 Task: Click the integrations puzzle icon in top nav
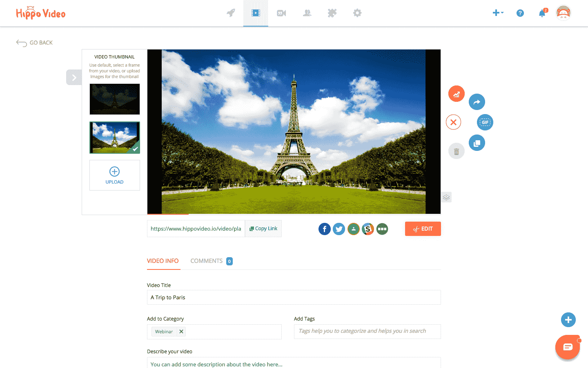[x=332, y=13]
